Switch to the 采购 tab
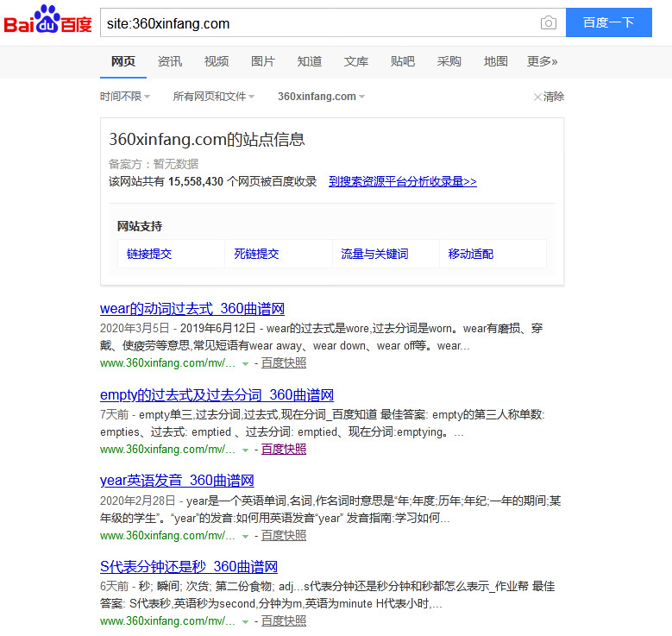672x636 pixels. (x=449, y=62)
